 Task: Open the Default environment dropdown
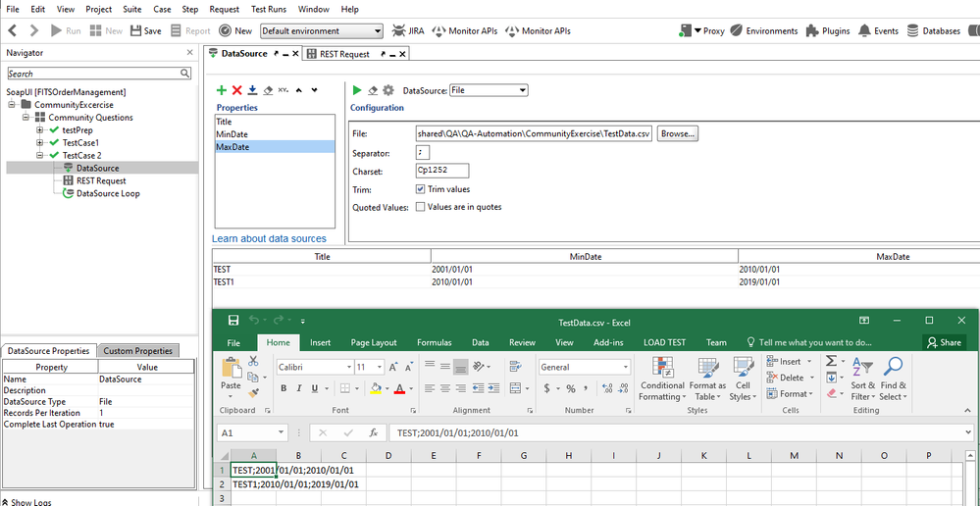tap(321, 31)
